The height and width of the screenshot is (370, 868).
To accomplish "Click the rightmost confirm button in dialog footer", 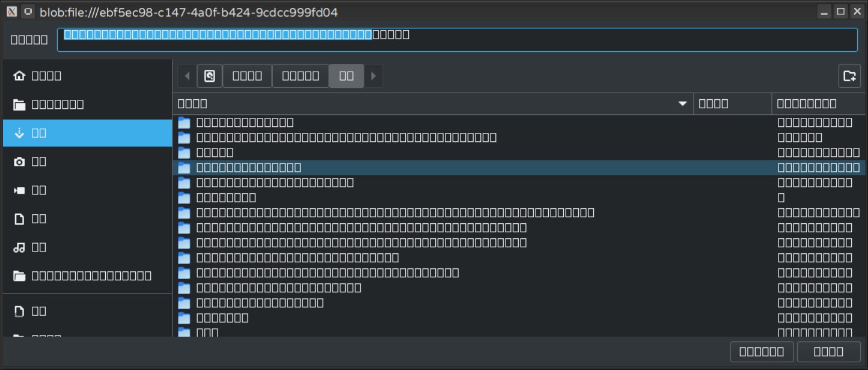I will coord(828,352).
